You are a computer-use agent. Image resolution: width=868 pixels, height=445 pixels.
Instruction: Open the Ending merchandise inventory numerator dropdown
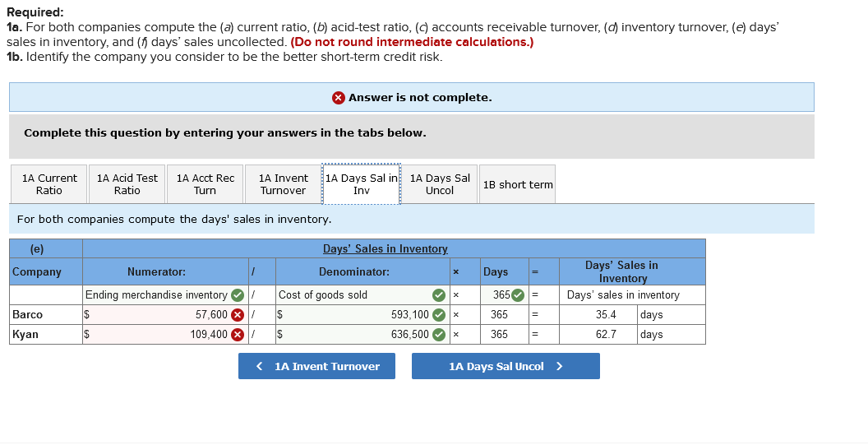[x=165, y=295]
